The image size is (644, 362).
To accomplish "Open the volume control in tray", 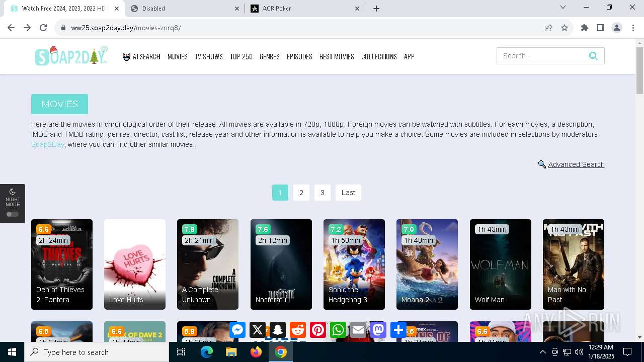I will 579,352.
